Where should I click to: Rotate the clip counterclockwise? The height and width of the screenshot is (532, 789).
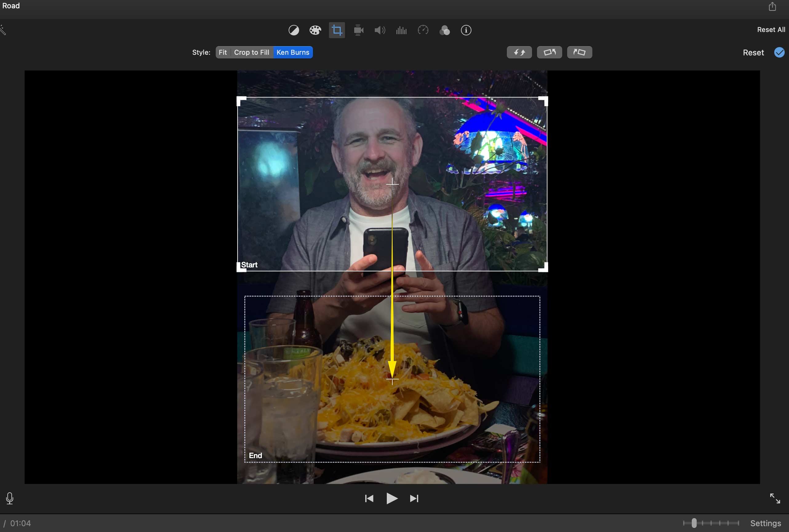[x=549, y=52]
